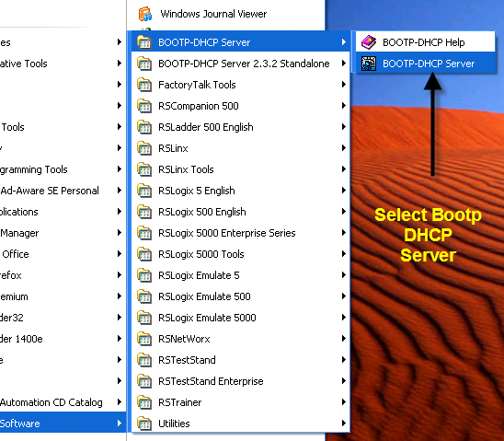Click folder icon beside RSNetWorx
The height and width of the screenshot is (441, 504).
(144, 339)
